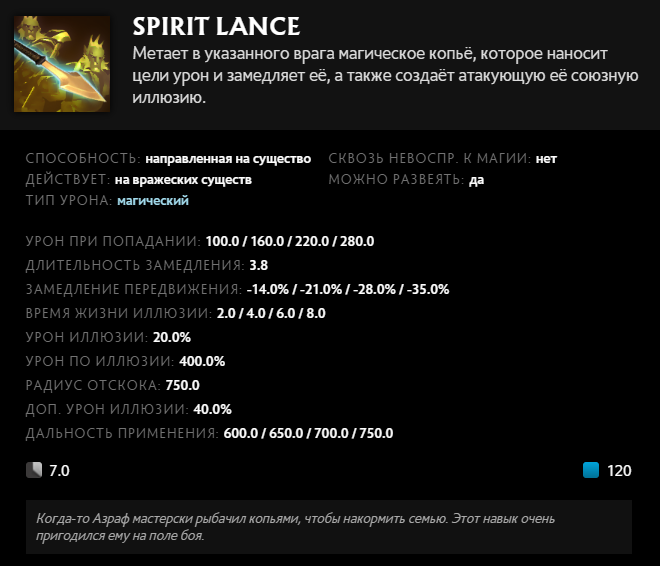Click the italic lore text about Азраф
The height and width of the screenshot is (566, 660).
tap(329, 527)
